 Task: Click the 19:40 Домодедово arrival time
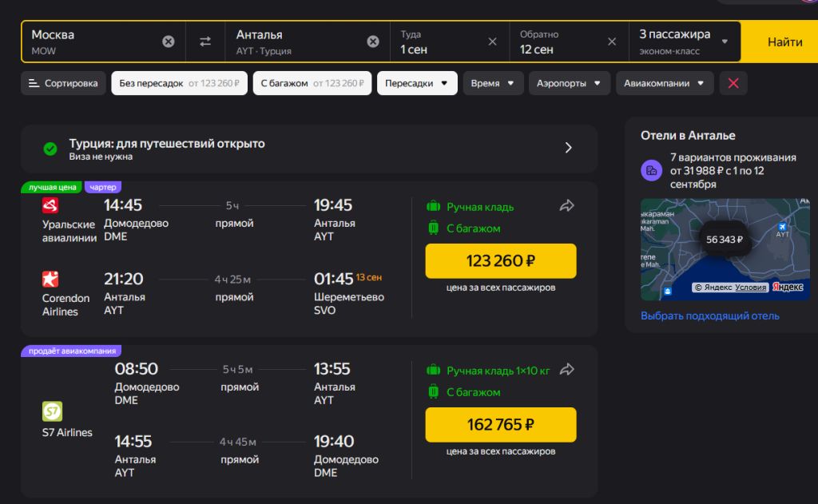334,442
